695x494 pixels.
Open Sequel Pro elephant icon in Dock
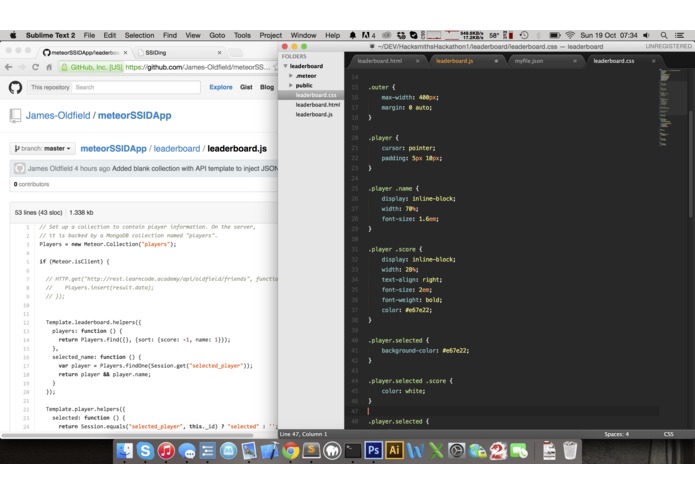tap(332, 451)
